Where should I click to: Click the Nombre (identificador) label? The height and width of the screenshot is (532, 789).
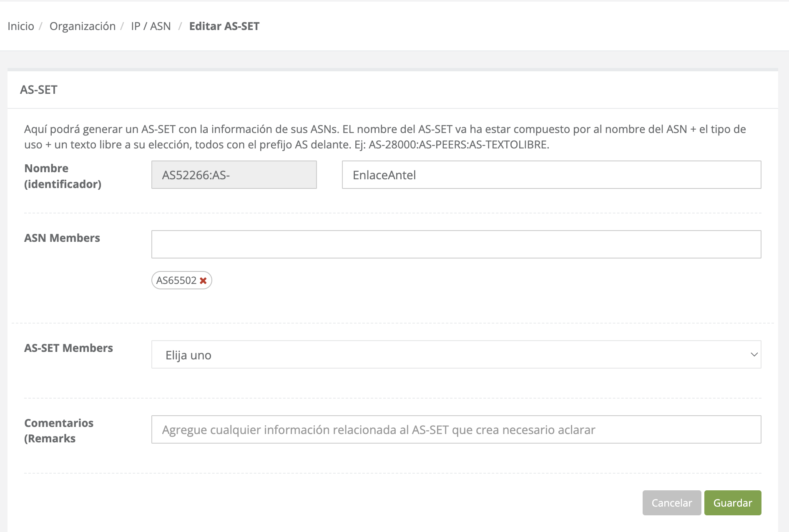pos(63,176)
